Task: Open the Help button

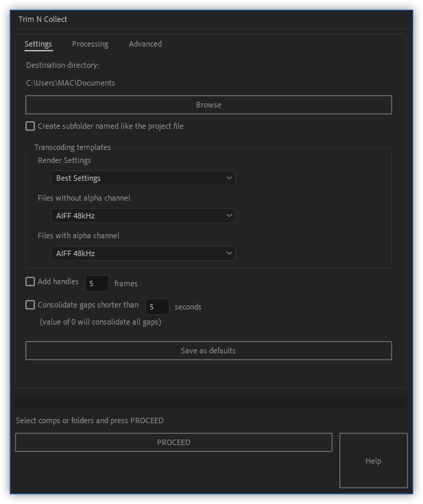Action: click(x=374, y=461)
